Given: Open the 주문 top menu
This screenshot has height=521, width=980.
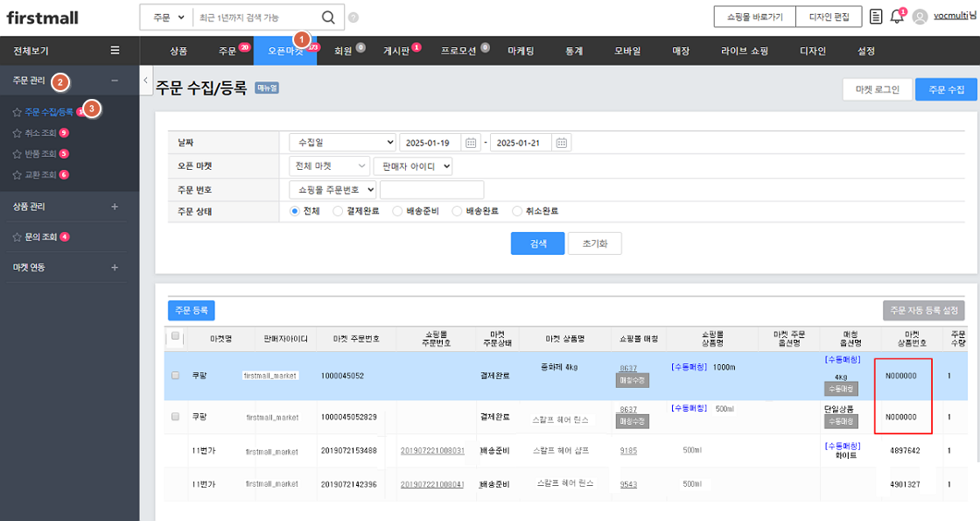Looking at the screenshot, I should click(x=227, y=51).
